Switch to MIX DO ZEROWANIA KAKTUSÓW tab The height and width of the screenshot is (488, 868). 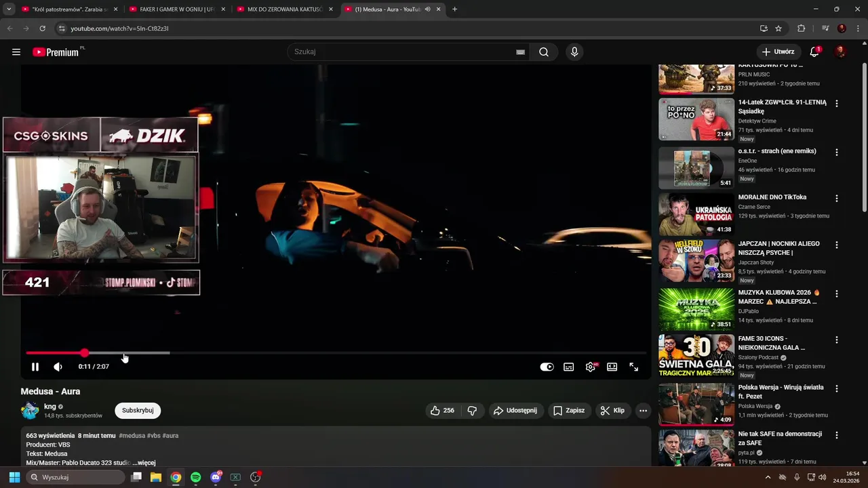coord(283,9)
